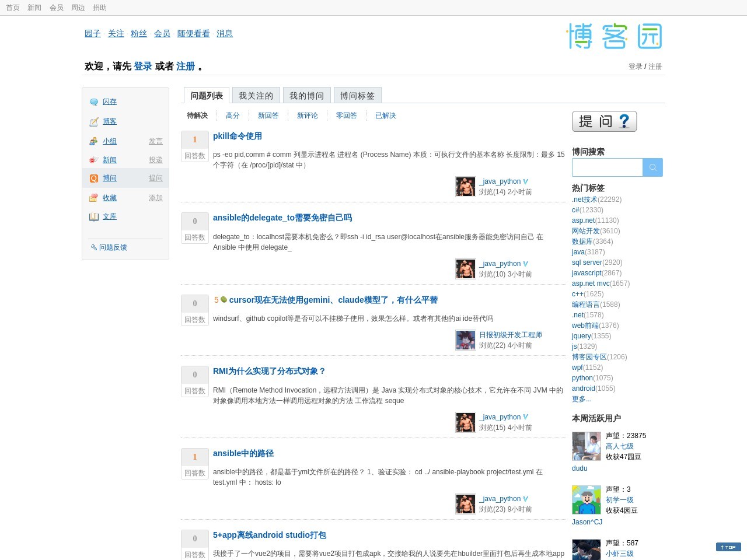Click the orange 博问 Q icon
Screen dimensions: 747x560
[x=93, y=178]
